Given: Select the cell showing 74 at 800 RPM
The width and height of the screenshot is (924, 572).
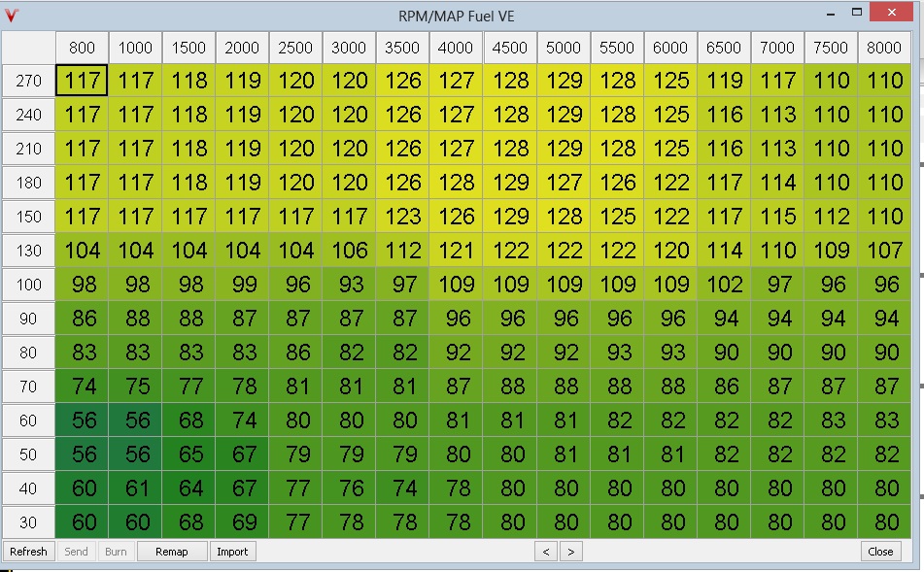Looking at the screenshot, I should [82, 387].
